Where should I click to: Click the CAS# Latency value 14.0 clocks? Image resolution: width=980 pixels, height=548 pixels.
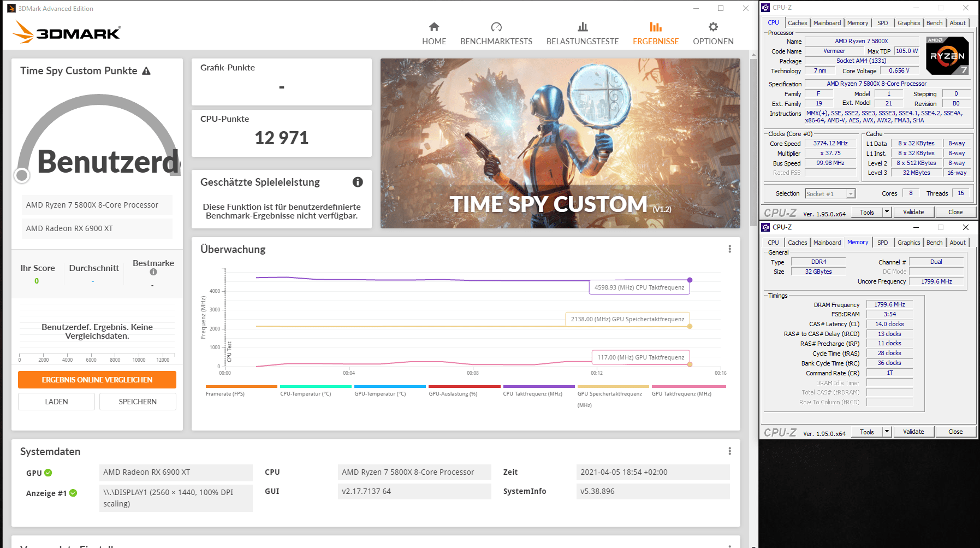[889, 324]
